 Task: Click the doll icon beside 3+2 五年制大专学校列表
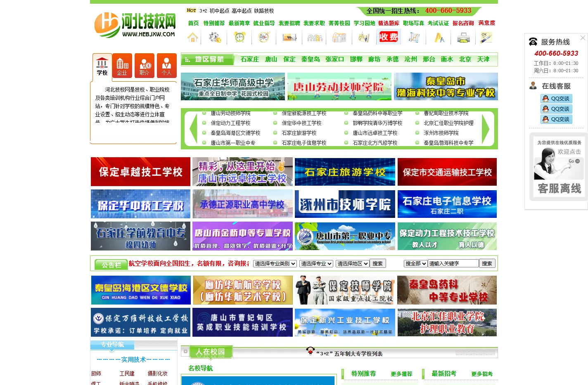311,351
